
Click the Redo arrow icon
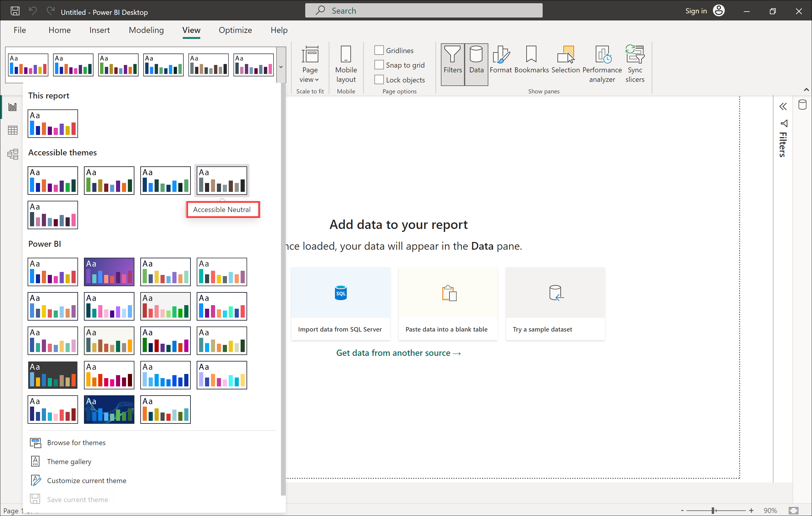tap(50, 11)
